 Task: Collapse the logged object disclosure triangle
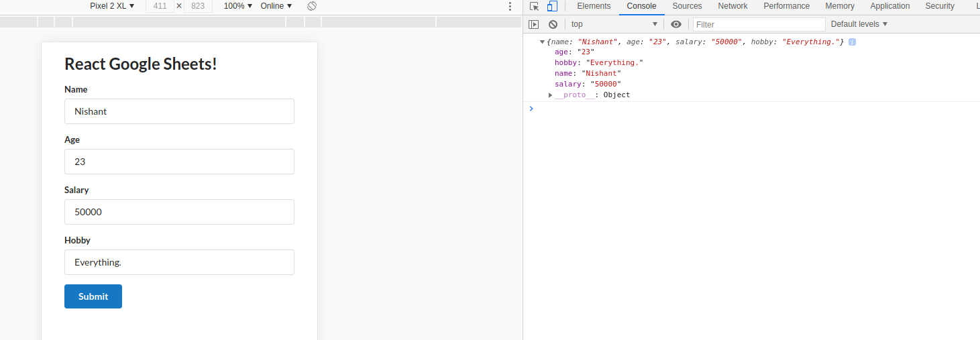542,42
